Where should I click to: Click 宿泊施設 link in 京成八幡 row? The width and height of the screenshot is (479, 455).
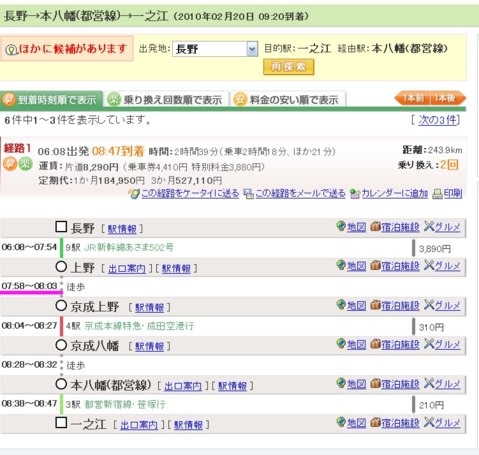click(x=400, y=344)
